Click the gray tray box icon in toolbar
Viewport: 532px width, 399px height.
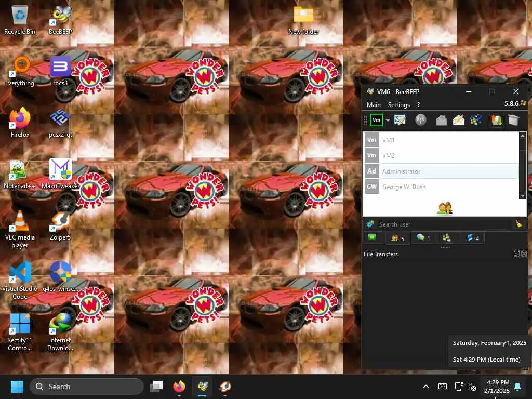514,120
